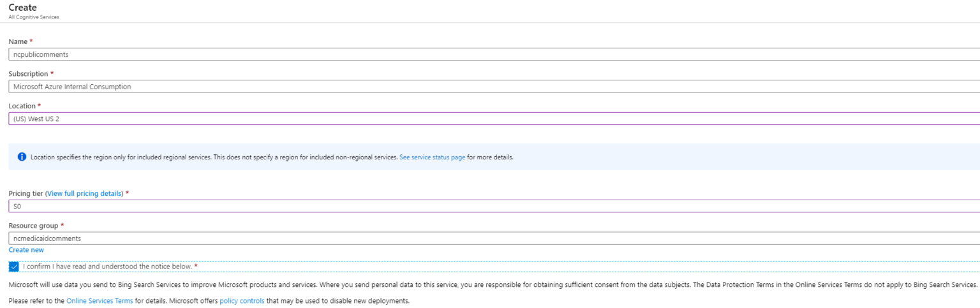Viewport: 980px width, 308px height.
Task: Expand the Location dropdown showing West US 2
Action: coord(491,119)
